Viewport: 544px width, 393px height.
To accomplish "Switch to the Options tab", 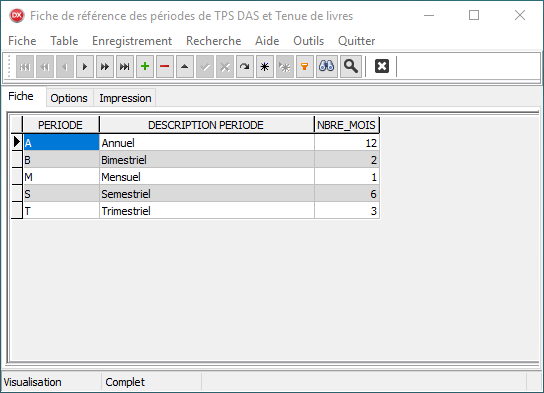I will pyautogui.click(x=69, y=98).
